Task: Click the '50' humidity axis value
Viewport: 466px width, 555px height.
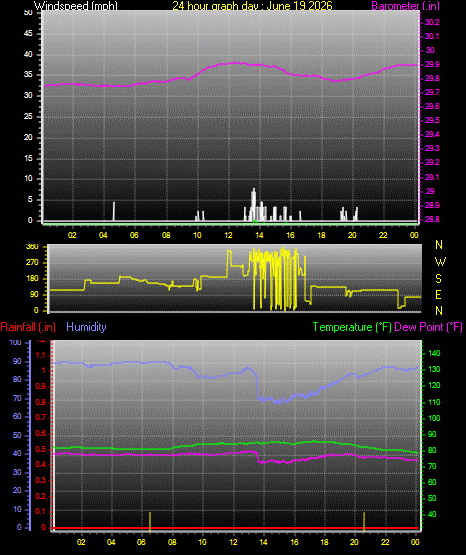Action: pos(17,435)
